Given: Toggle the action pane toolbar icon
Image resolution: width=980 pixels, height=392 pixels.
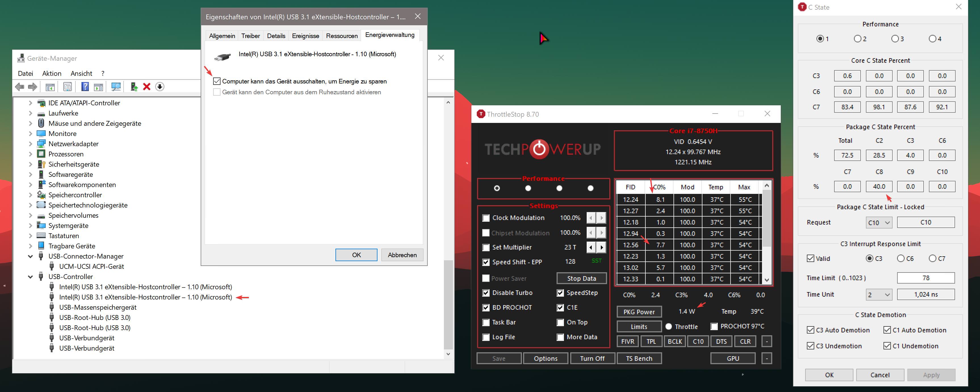Looking at the screenshot, I should point(98,87).
